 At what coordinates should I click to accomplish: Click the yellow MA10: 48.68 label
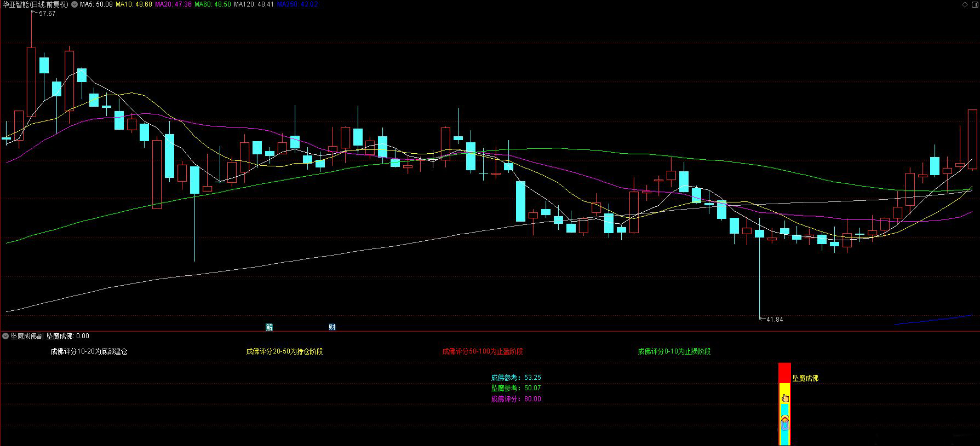(134, 4)
